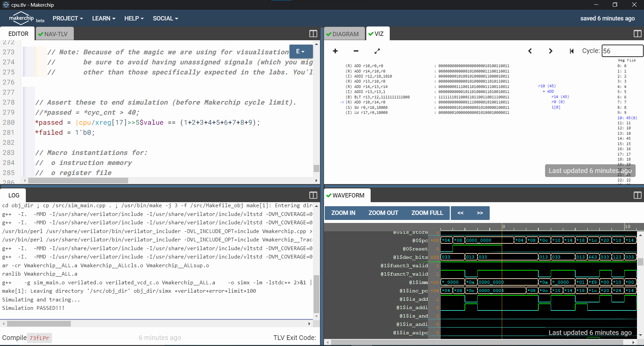
Task: Click ZOOM IN on waveform
Action: point(343,213)
